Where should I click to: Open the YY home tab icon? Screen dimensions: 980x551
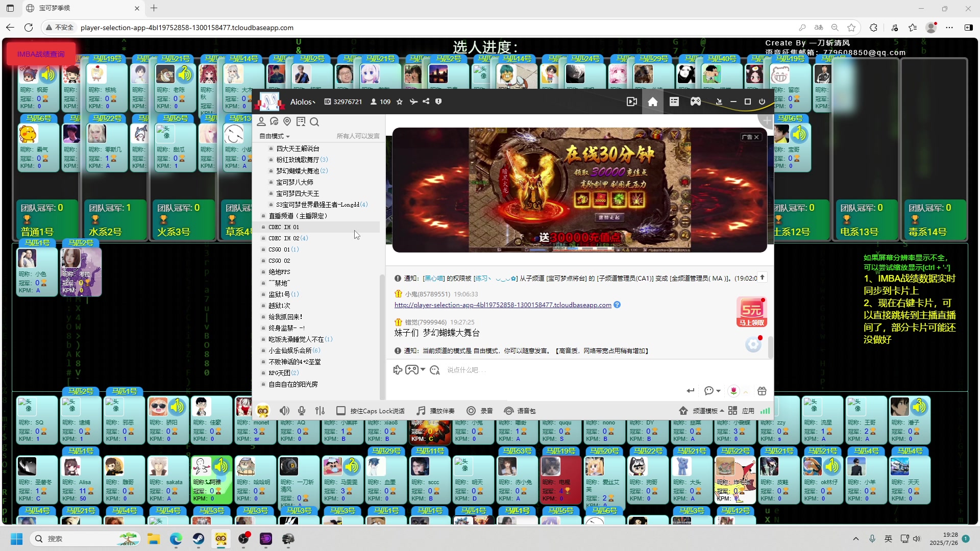[x=652, y=102]
